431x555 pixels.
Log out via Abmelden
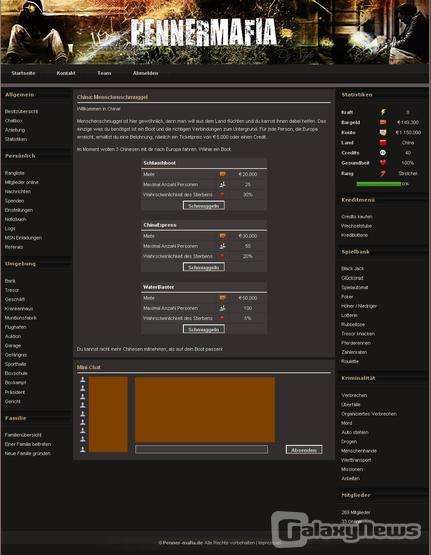pyautogui.click(x=145, y=73)
